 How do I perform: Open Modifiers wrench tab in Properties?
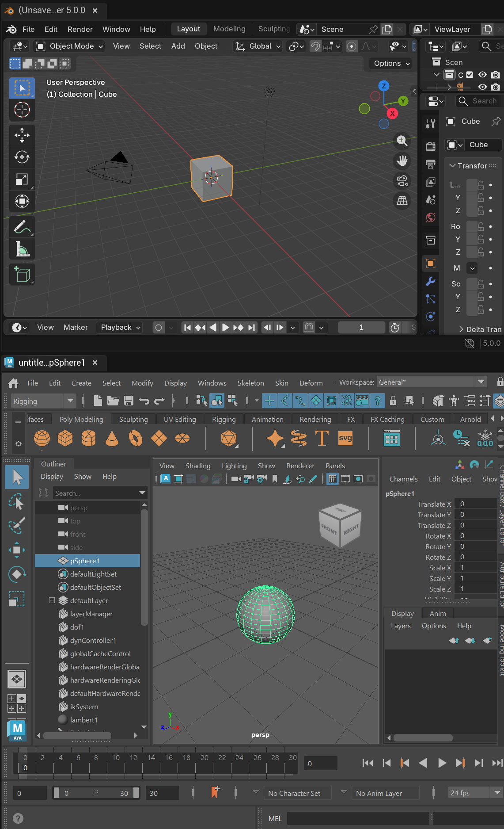click(x=431, y=281)
